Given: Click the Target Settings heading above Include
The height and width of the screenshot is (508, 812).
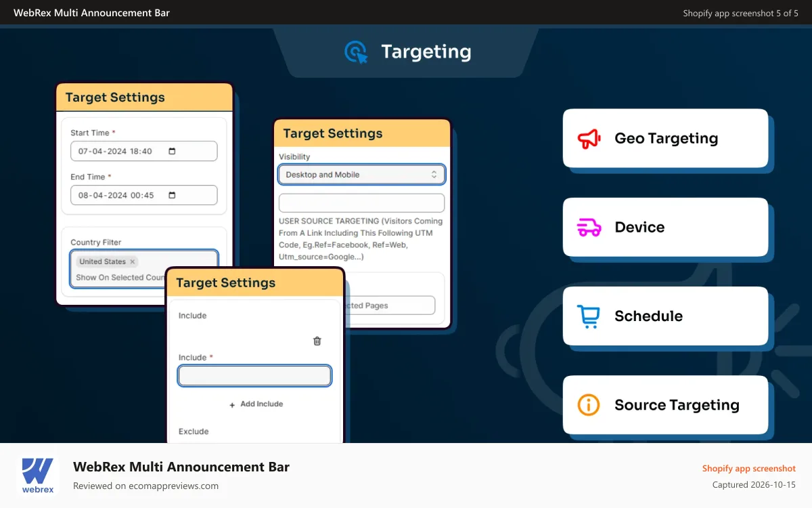Looking at the screenshot, I should (x=226, y=282).
